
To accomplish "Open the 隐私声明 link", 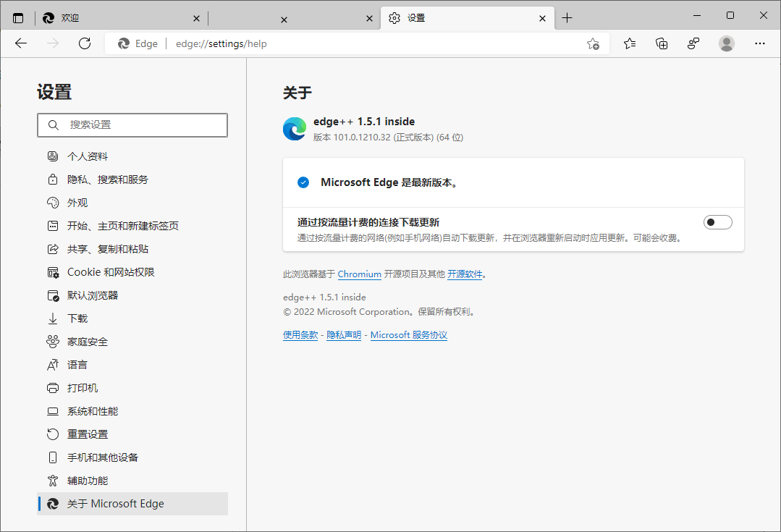I will pyautogui.click(x=344, y=335).
